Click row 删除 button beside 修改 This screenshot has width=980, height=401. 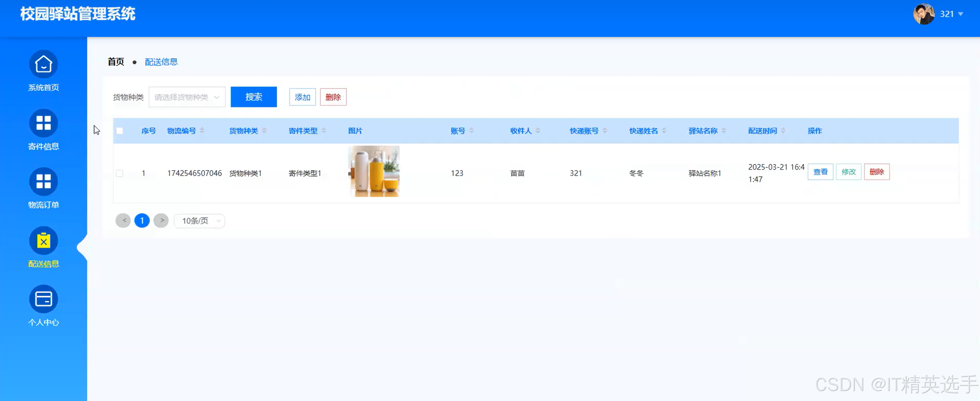tap(877, 172)
